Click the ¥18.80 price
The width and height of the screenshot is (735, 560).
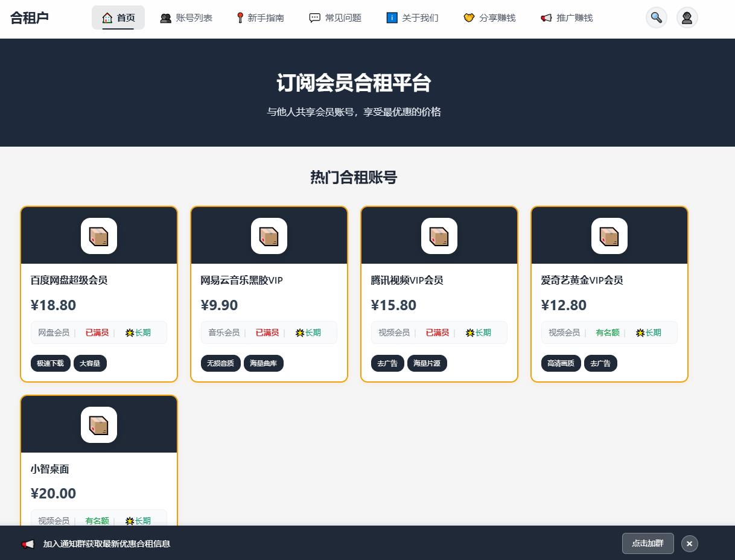pos(54,305)
